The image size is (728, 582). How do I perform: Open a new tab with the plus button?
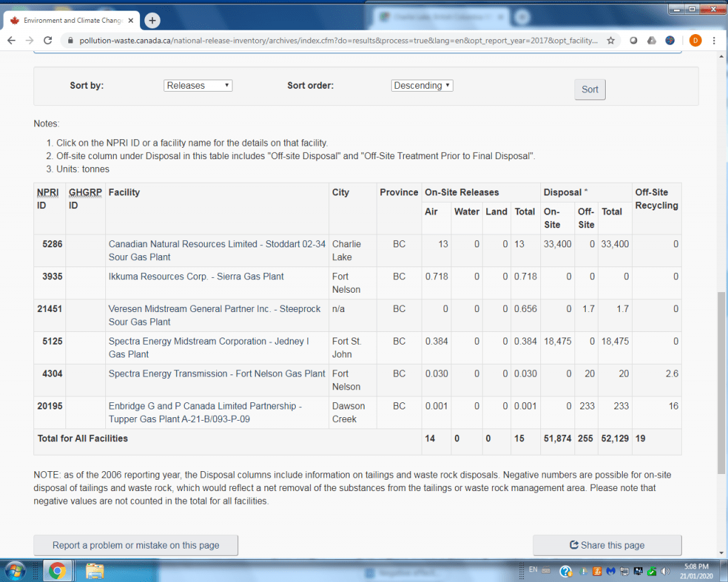coord(152,21)
